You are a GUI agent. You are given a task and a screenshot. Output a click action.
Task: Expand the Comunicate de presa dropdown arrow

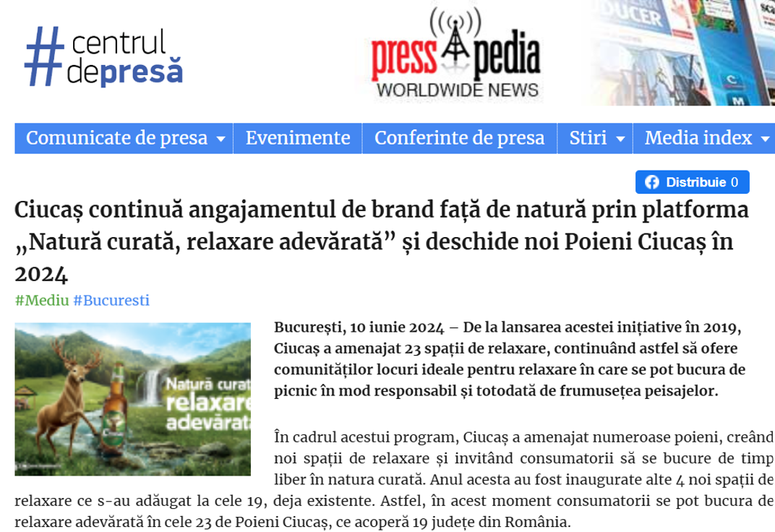220,139
